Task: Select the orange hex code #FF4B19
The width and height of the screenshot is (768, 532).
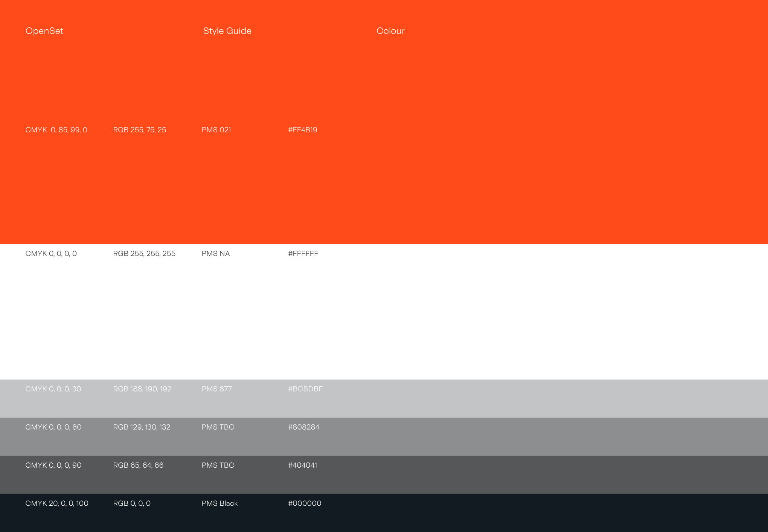Action: click(302, 130)
